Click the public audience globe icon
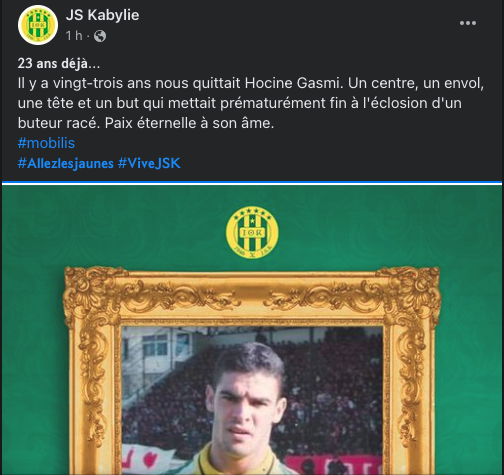Screen dimensions: 504x475 (x=100, y=36)
